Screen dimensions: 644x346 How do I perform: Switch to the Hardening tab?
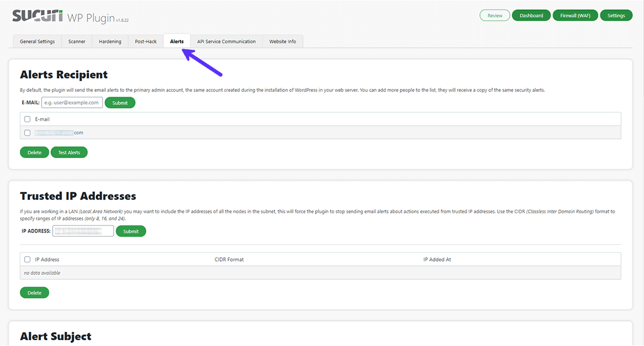[110, 41]
